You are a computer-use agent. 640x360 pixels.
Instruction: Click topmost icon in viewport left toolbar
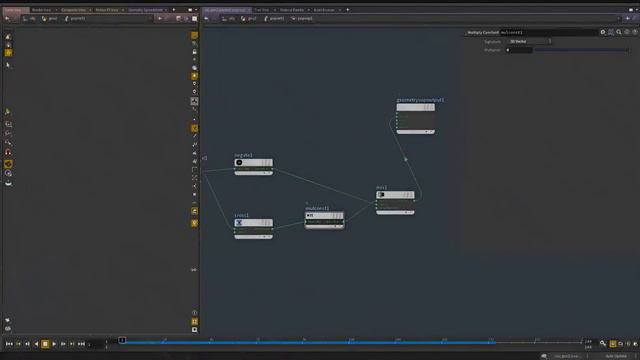[8, 37]
